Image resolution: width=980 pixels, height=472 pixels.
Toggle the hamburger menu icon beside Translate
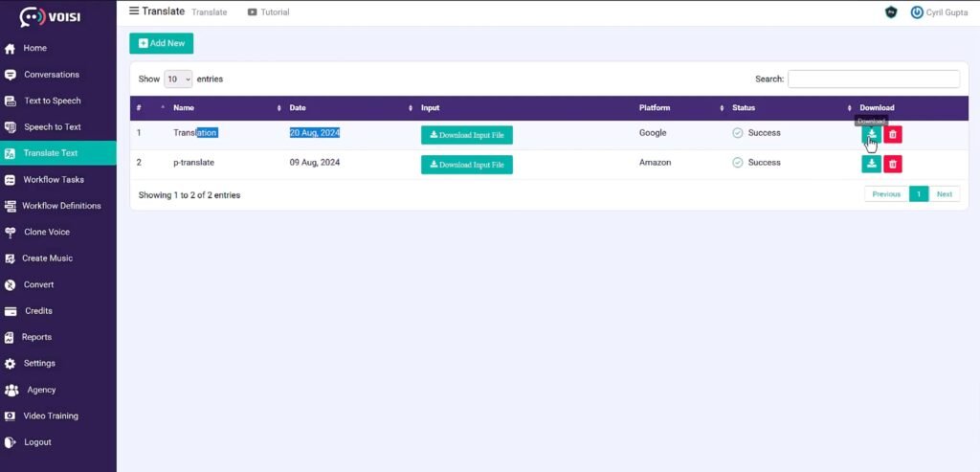coord(134,11)
